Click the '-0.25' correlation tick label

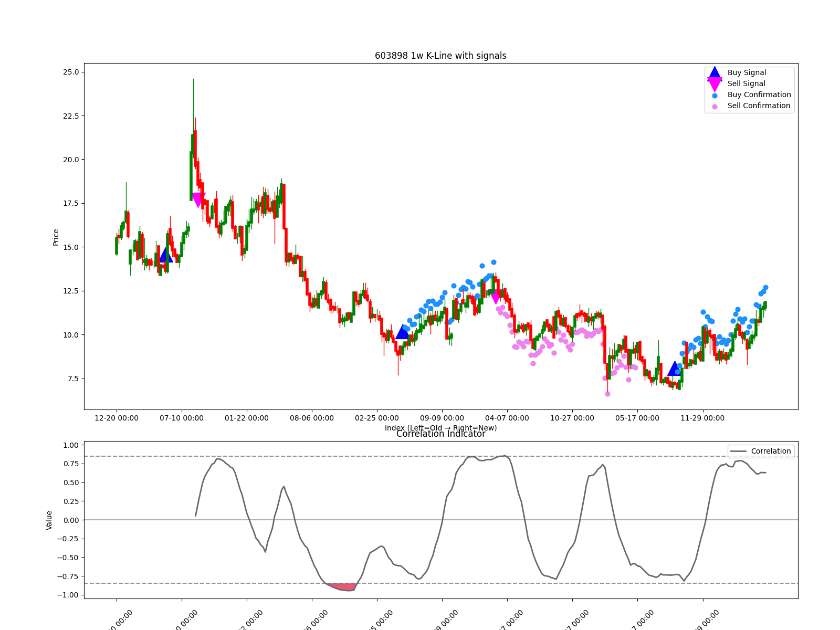68,539
